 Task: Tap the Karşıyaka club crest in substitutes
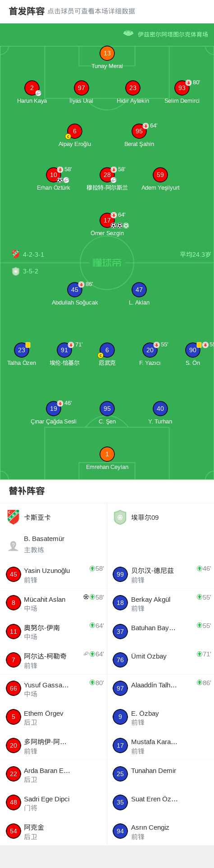pyautogui.click(x=14, y=517)
